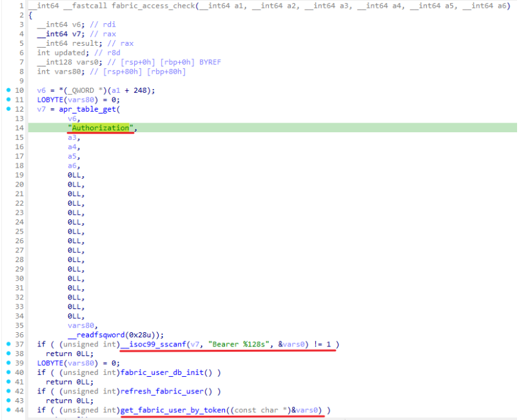Click the BYREF comment on line 7

coord(210,63)
